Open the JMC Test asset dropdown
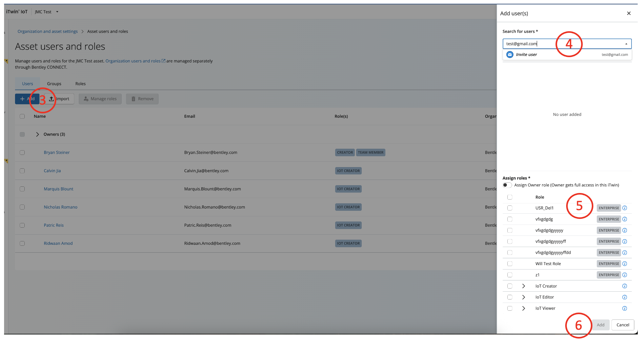Viewport: 644px width, 346px height. [57, 12]
